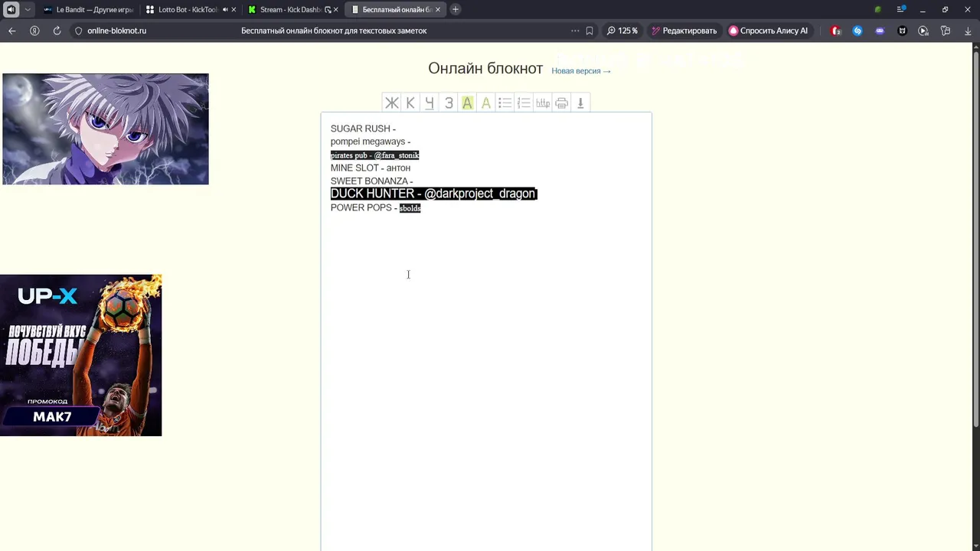Click the DUCK HUNTER @darkproject_dragon line
Screen dimensions: 980x551
(433, 194)
